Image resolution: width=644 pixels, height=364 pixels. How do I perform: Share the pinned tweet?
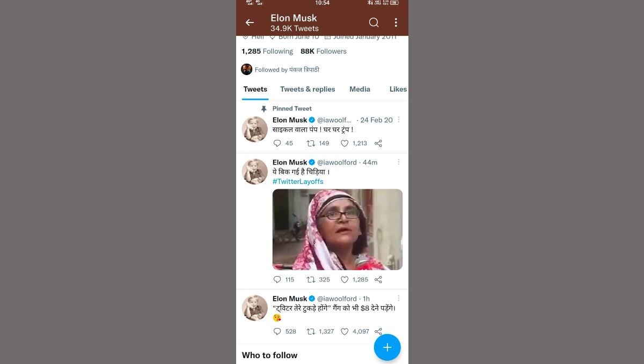[378, 143]
